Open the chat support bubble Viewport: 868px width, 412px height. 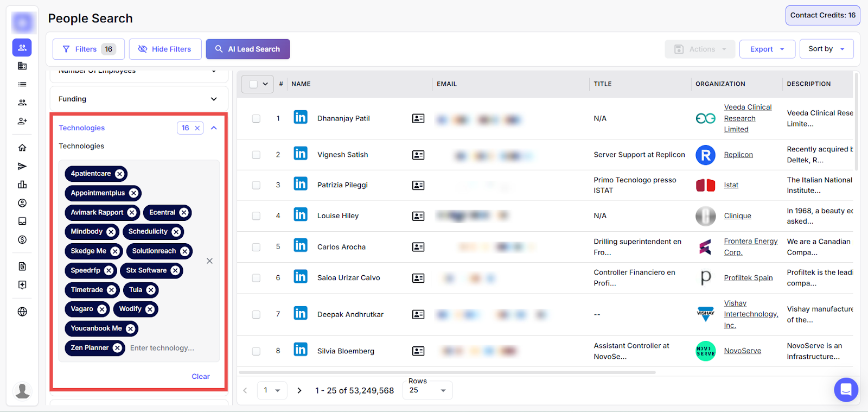pyautogui.click(x=846, y=389)
